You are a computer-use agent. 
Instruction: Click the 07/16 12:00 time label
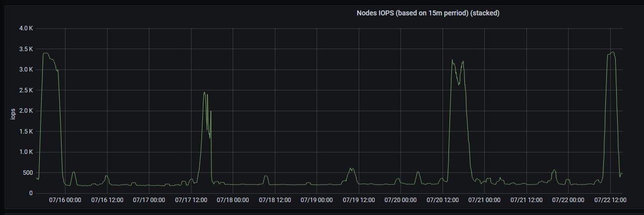coord(107,200)
